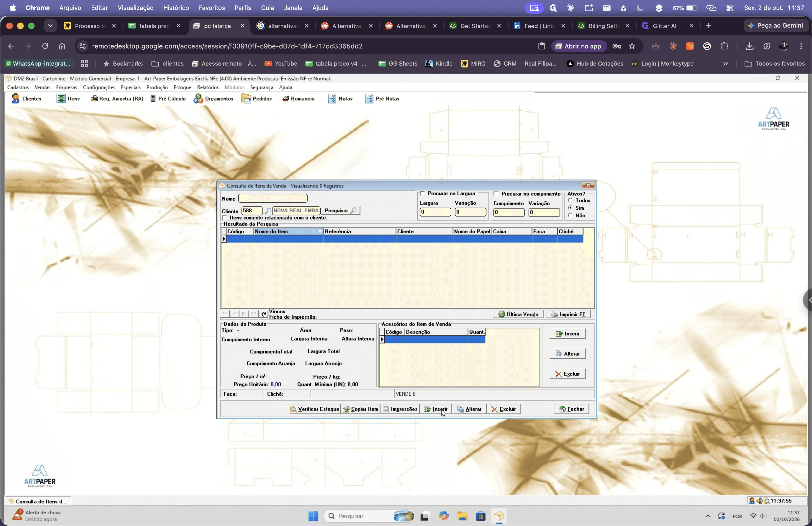This screenshot has width=812, height=526.
Task: Select Não radio under Ativos
Action: point(570,215)
